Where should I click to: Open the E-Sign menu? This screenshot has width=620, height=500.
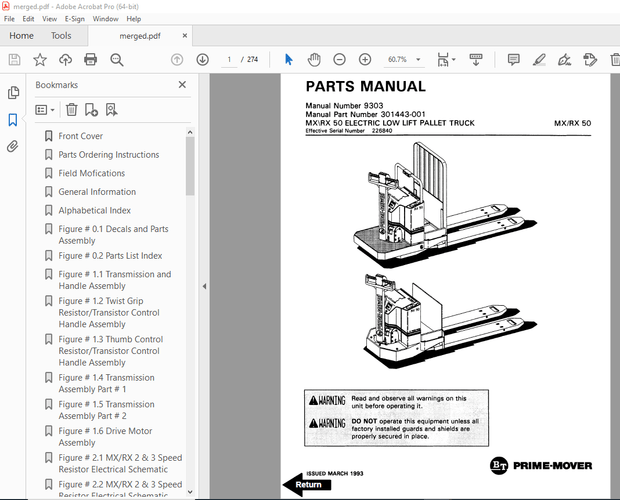tap(75, 19)
